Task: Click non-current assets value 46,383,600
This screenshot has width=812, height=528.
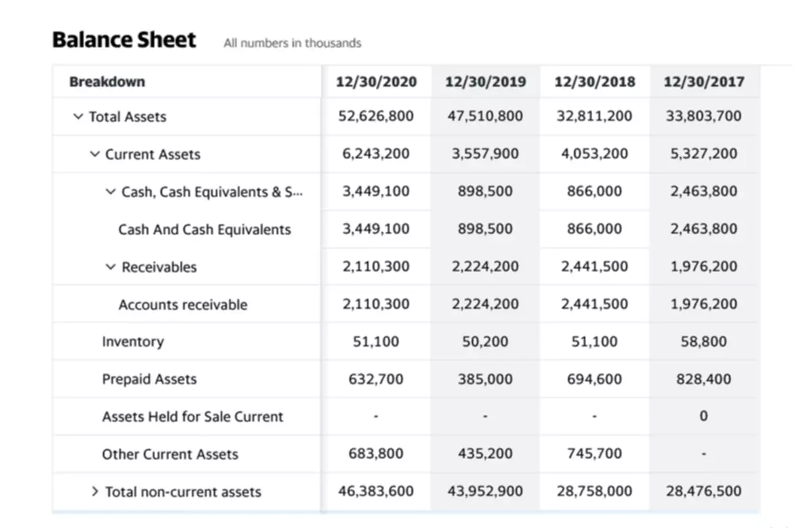Action: [x=376, y=491]
